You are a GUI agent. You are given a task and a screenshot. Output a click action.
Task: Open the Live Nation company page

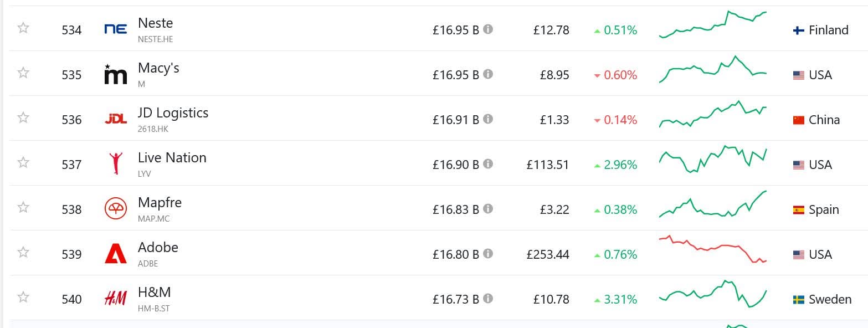pos(172,158)
